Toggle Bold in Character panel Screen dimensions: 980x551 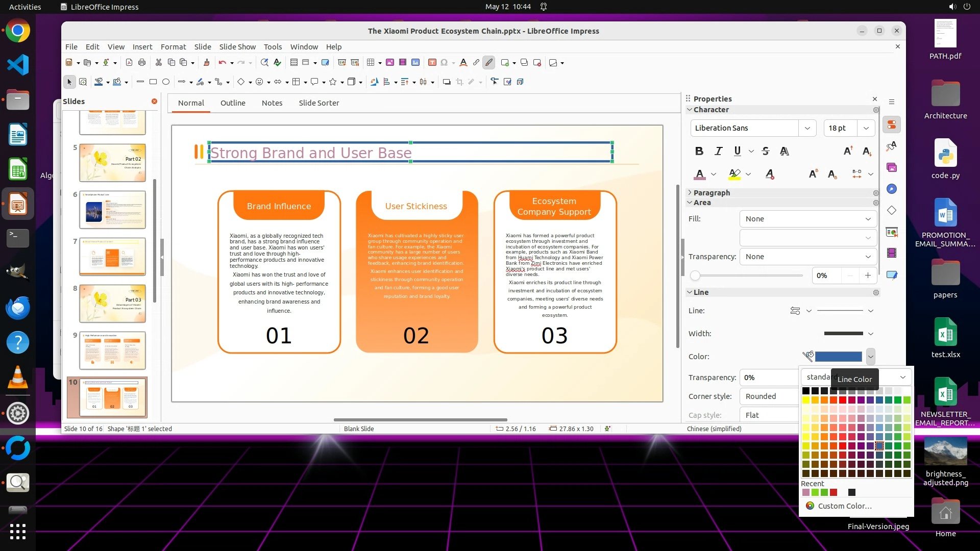pos(699,151)
